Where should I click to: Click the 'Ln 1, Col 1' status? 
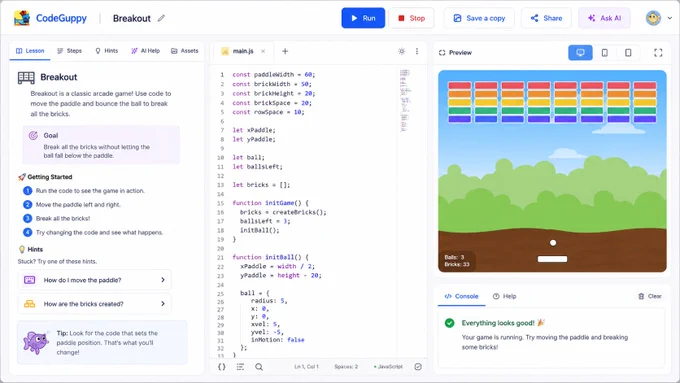click(306, 367)
